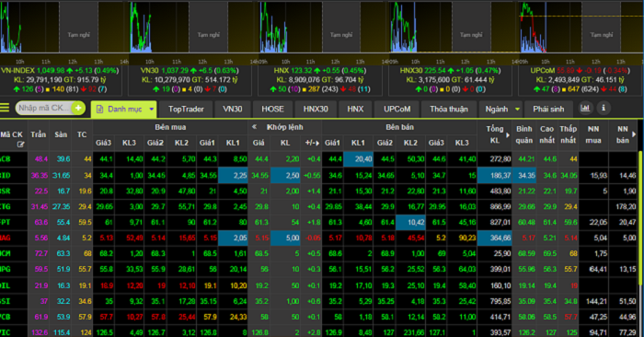Open the bar chart icon button
Screen dimensions: 644x337
pos(585,108)
